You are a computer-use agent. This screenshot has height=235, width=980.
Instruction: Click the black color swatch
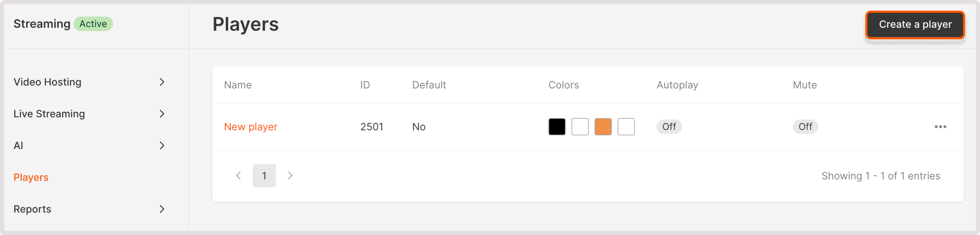coord(557,127)
